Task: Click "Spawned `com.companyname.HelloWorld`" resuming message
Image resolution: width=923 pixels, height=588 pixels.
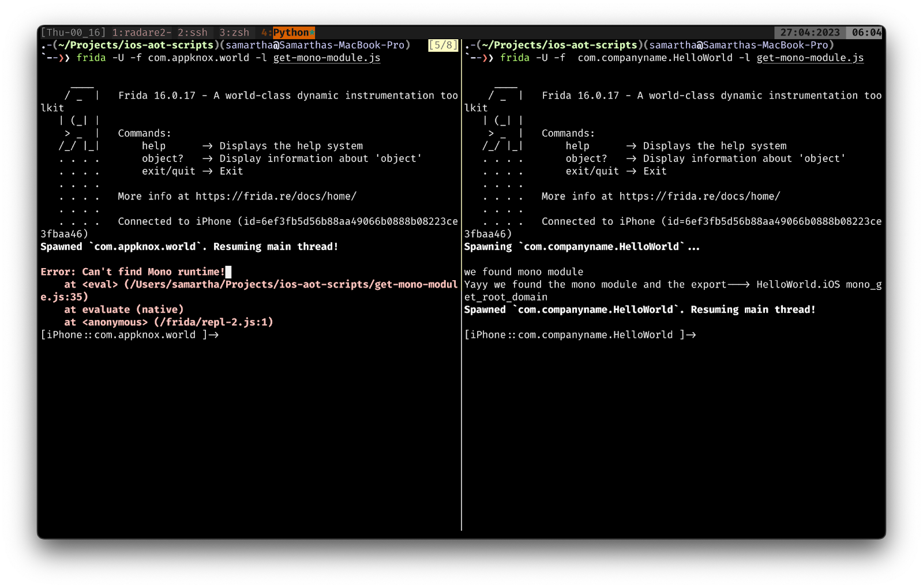Action: [640, 310]
